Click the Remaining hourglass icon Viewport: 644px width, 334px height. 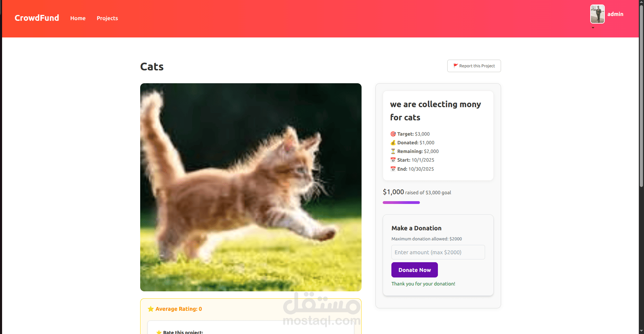coord(393,151)
